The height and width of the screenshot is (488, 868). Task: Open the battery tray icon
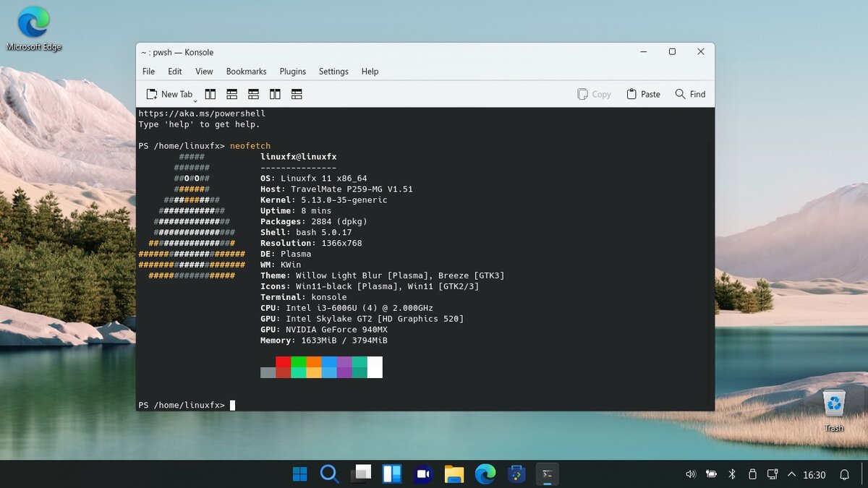point(712,474)
